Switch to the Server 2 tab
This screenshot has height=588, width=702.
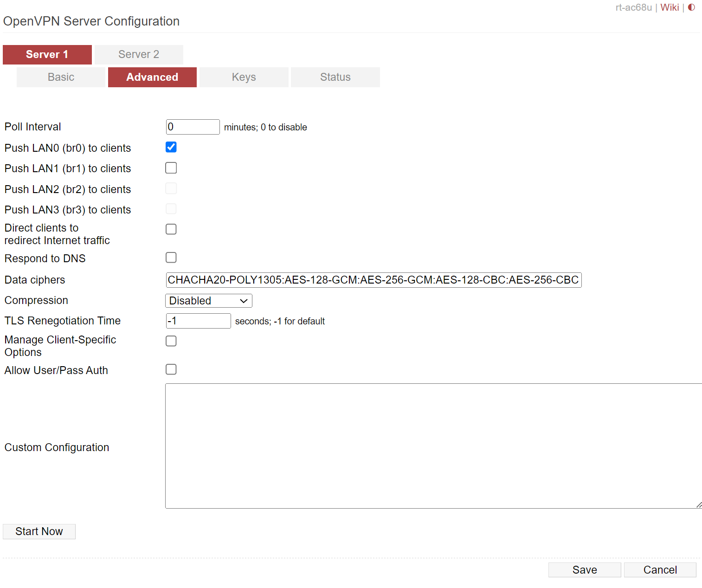[139, 54]
